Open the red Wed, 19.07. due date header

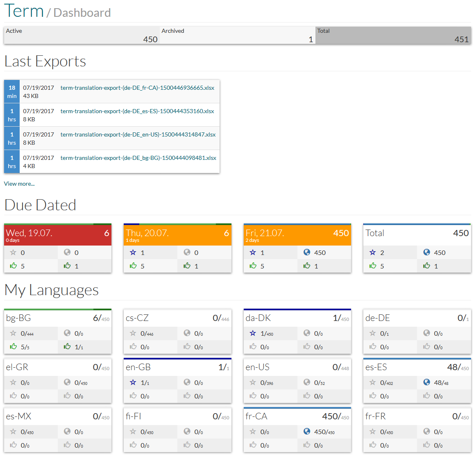pyautogui.click(x=58, y=235)
